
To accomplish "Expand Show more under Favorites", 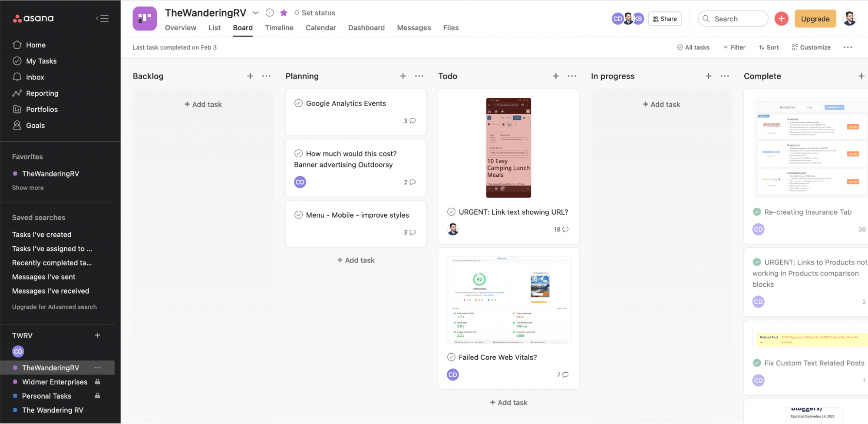I will 28,188.
